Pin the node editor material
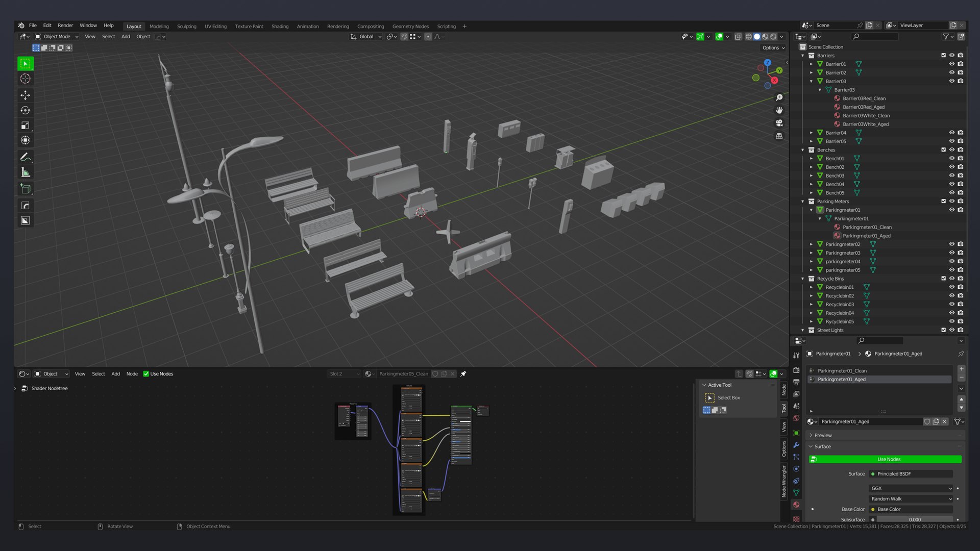 click(x=463, y=374)
